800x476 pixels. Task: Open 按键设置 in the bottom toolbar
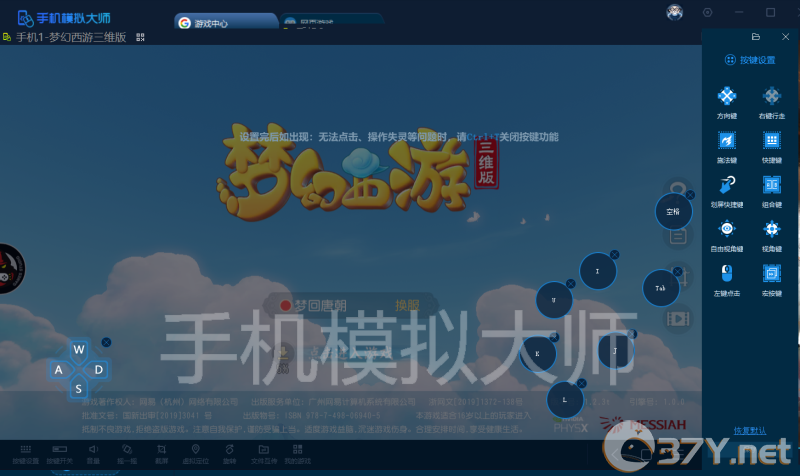click(x=26, y=454)
